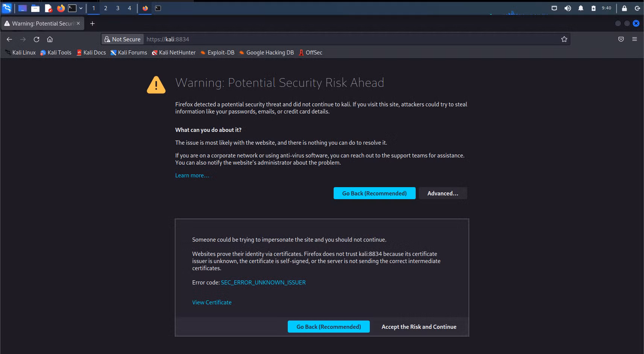This screenshot has width=644, height=354.
Task: Click the clock showing 9:40
Action: (x=606, y=8)
